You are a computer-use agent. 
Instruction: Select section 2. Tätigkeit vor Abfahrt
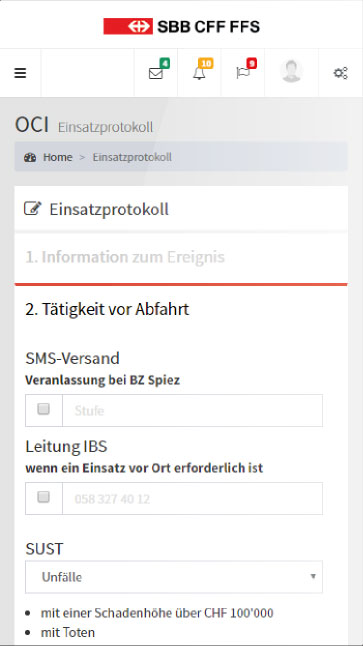pyautogui.click(x=107, y=309)
